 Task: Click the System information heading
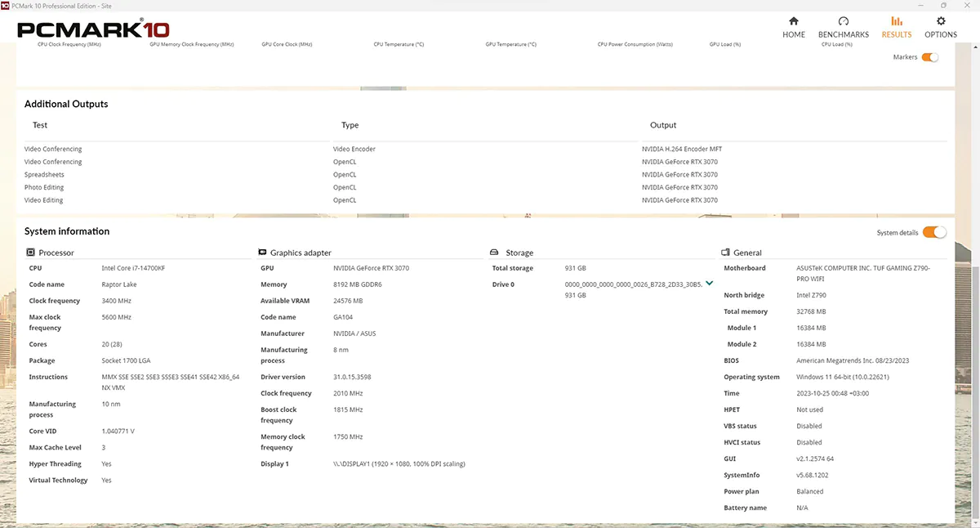click(x=67, y=231)
